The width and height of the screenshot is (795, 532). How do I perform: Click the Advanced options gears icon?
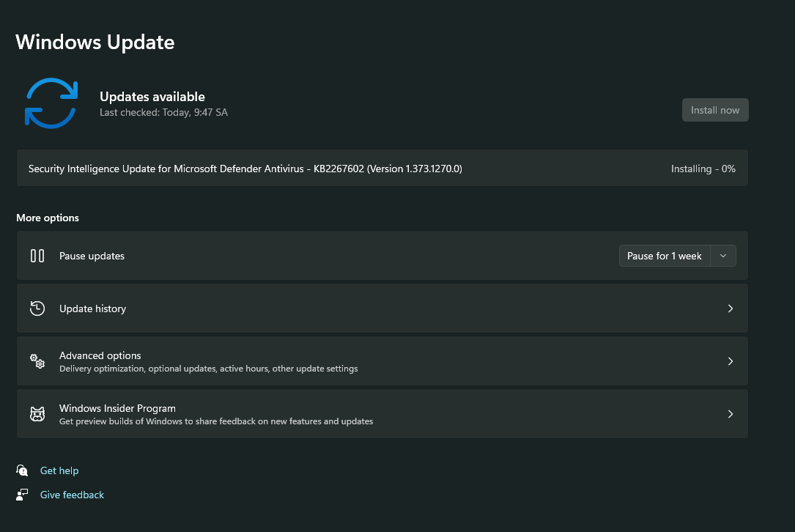point(37,361)
